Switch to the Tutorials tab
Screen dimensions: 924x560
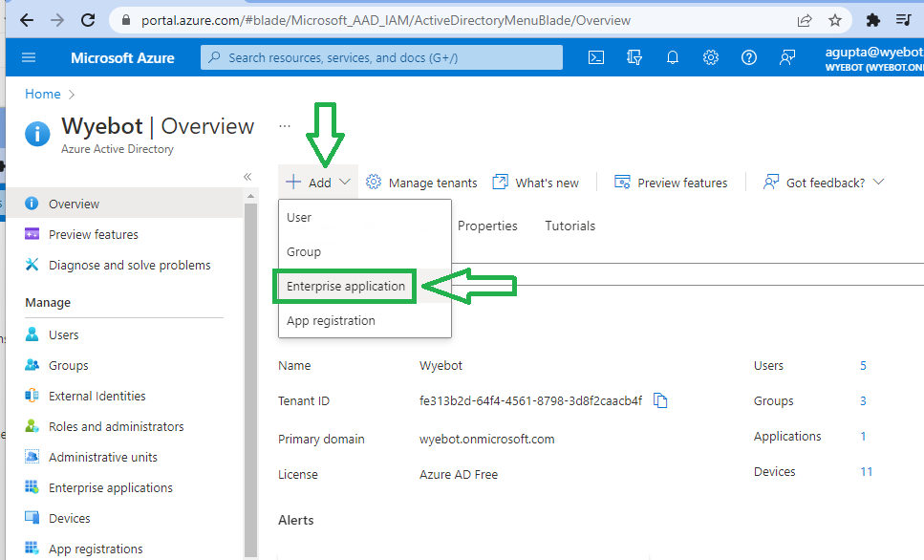(x=569, y=226)
